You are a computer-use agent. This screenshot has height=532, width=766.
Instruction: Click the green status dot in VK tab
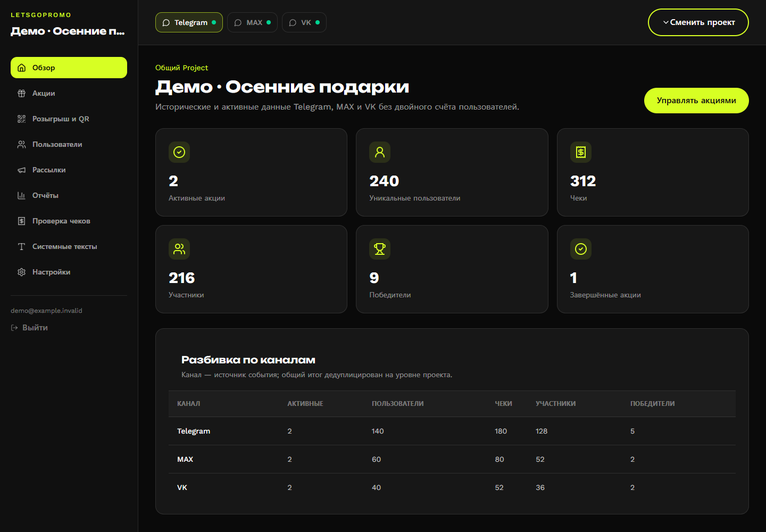click(x=318, y=22)
